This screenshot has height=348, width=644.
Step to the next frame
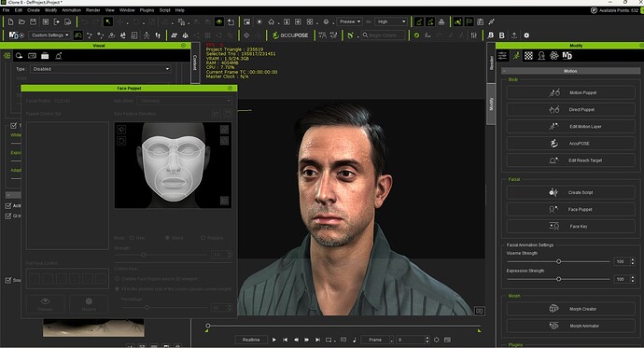(307, 340)
